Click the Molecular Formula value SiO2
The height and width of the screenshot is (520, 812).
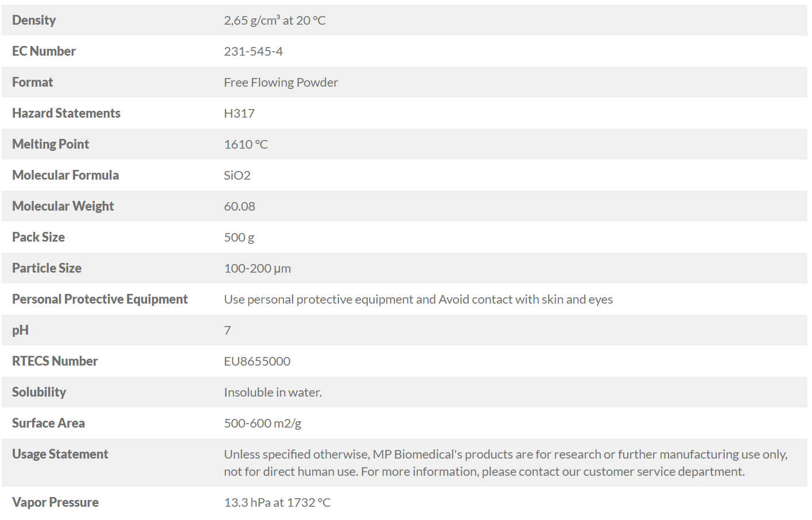[x=237, y=175]
